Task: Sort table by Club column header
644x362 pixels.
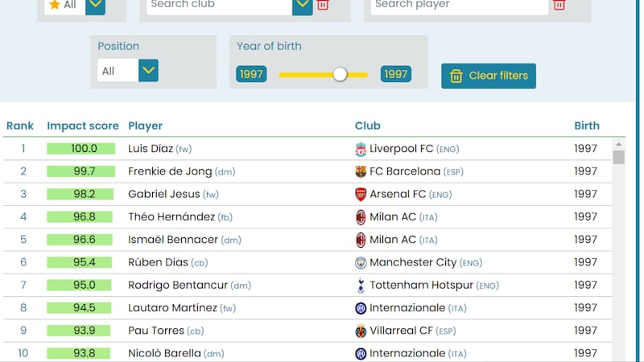Action: pyautogui.click(x=368, y=125)
